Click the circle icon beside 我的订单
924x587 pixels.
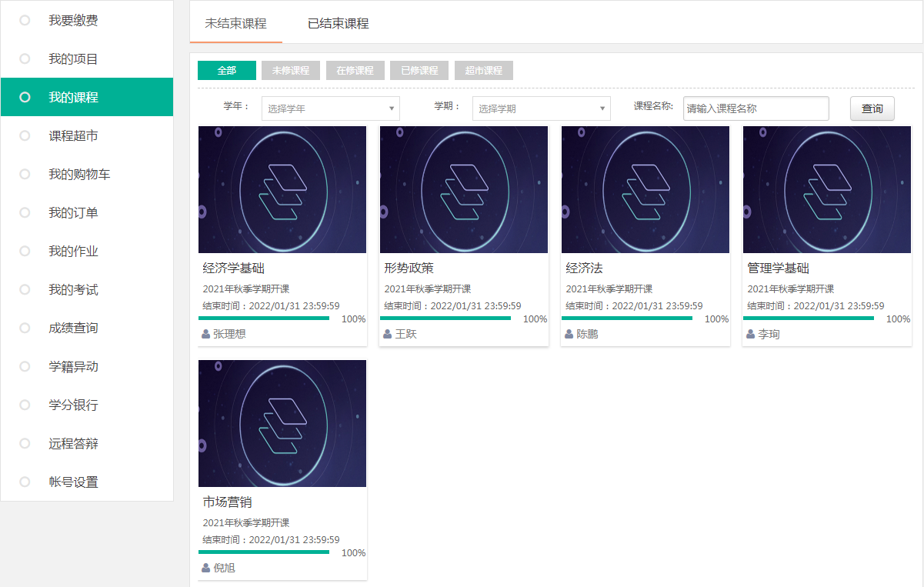click(x=25, y=212)
